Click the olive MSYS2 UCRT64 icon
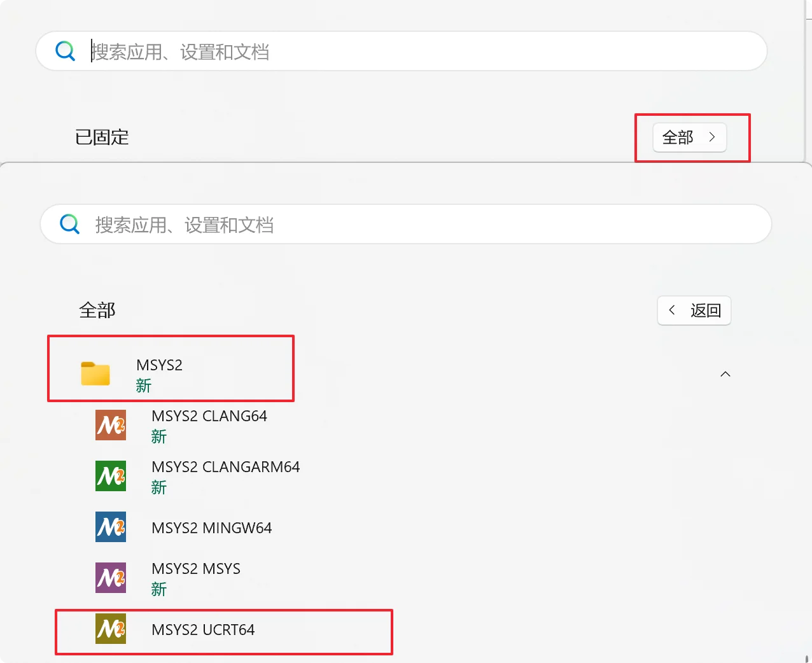This screenshot has width=812, height=663. (111, 629)
